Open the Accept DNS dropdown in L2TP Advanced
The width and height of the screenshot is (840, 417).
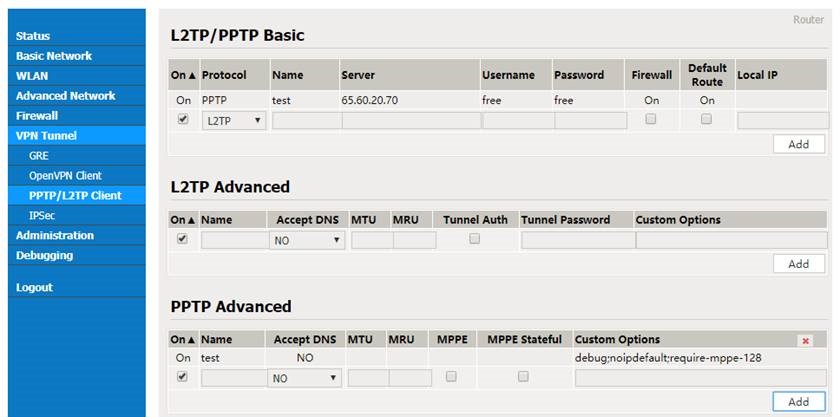tap(306, 241)
